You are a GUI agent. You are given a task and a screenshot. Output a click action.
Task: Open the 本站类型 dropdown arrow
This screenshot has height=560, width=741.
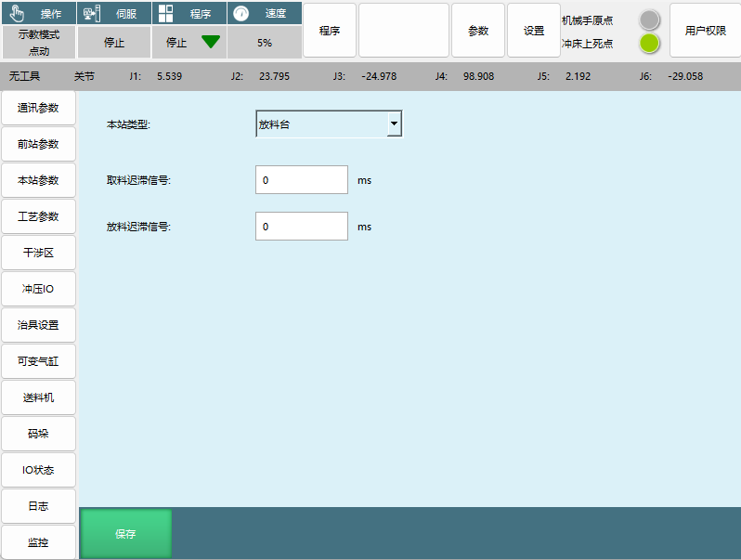tap(394, 124)
